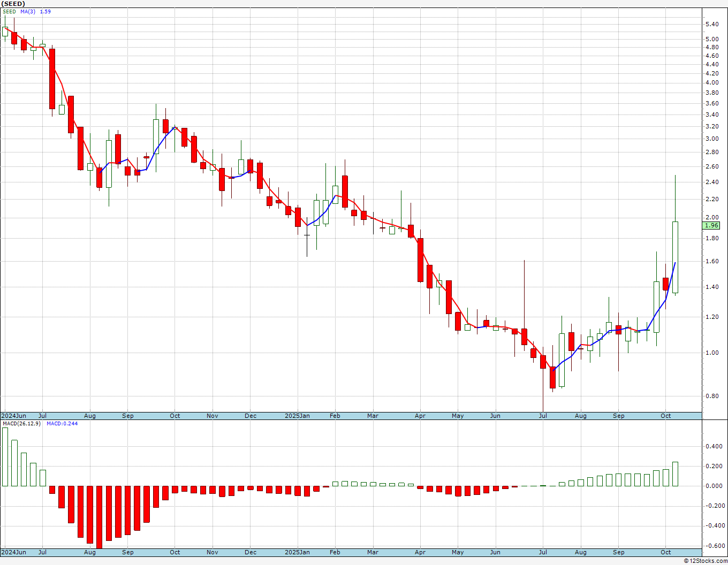Click the 4.60 price axis label
The height and width of the screenshot is (565, 728).
[x=712, y=56]
